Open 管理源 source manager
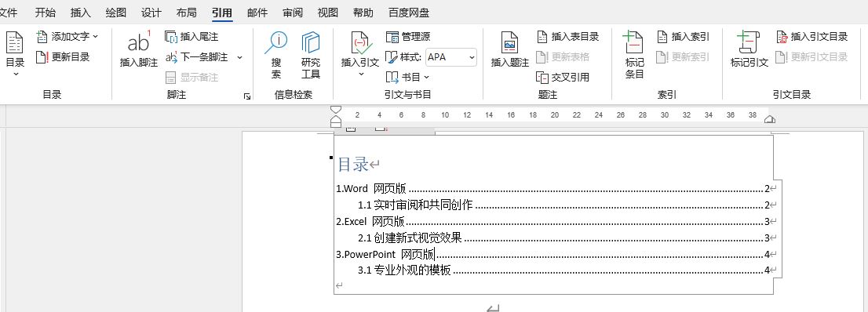Screen dimensions: 868x312 [408, 37]
